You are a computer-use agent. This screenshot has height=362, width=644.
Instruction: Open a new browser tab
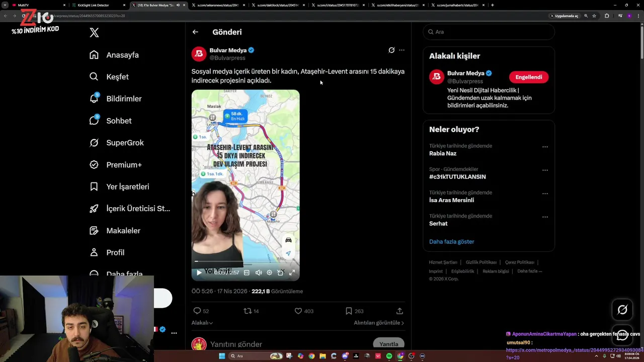(x=492, y=5)
